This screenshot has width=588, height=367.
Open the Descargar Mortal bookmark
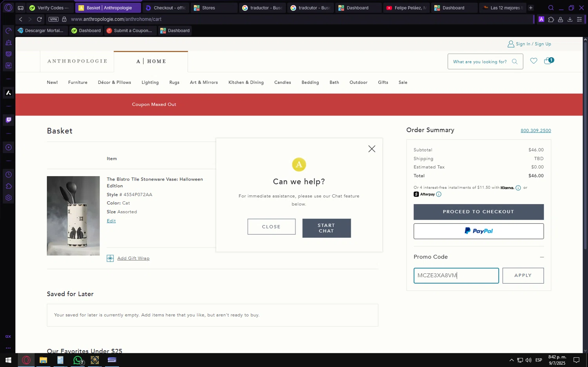(x=42, y=31)
